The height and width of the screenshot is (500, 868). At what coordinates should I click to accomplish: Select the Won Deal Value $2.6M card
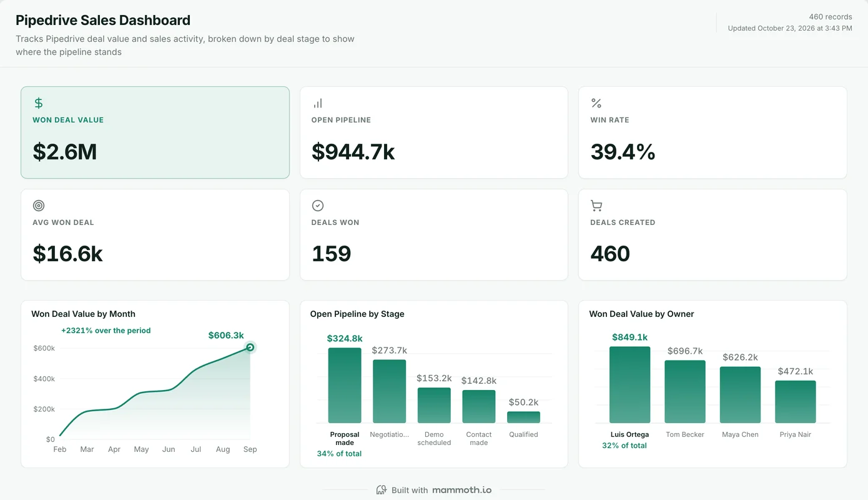coord(155,132)
